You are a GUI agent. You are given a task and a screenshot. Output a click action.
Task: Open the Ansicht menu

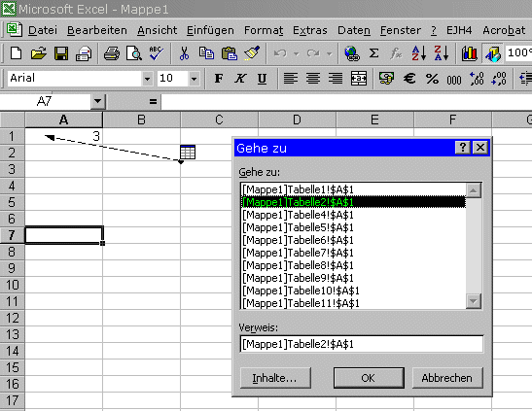tap(158, 30)
